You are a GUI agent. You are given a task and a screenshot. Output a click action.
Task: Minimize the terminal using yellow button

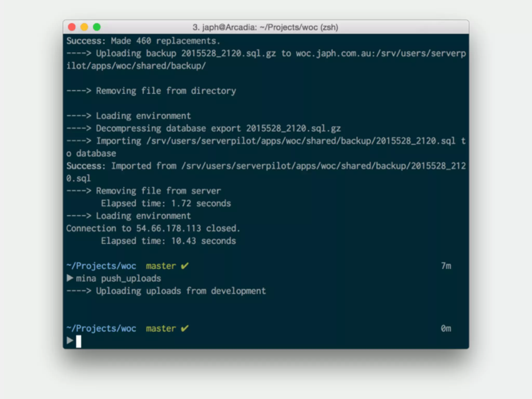[x=84, y=27]
